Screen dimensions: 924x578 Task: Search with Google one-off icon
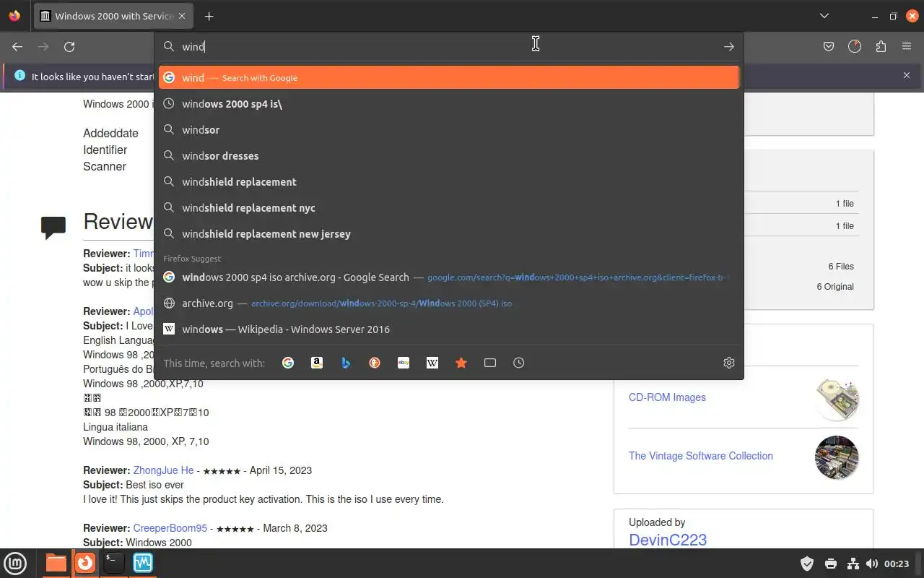click(288, 363)
